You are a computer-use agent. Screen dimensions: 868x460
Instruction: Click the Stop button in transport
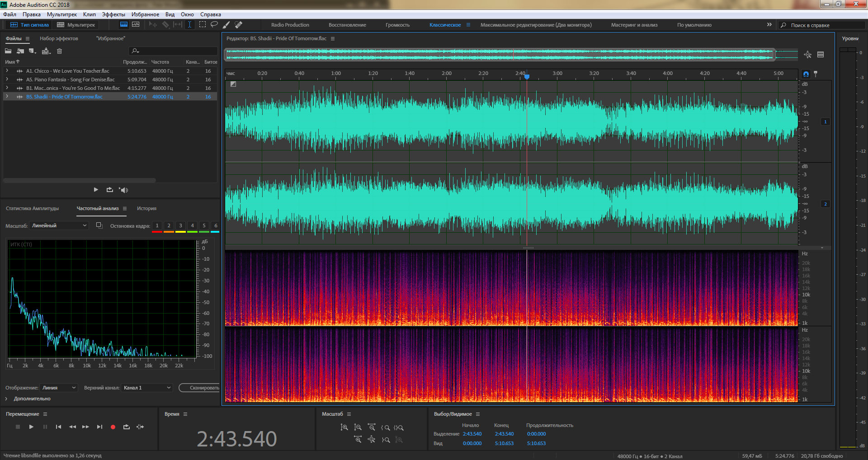pyautogui.click(x=18, y=427)
